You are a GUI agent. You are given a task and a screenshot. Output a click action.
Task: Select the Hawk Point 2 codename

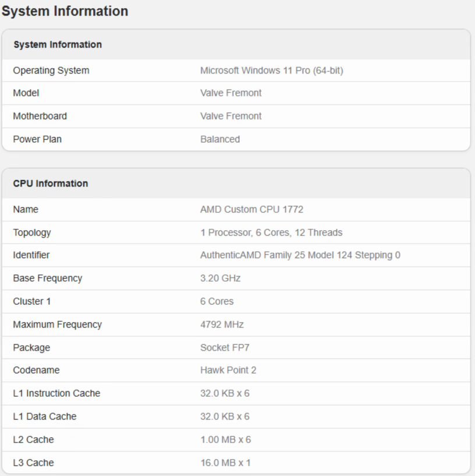(x=228, y=370)
